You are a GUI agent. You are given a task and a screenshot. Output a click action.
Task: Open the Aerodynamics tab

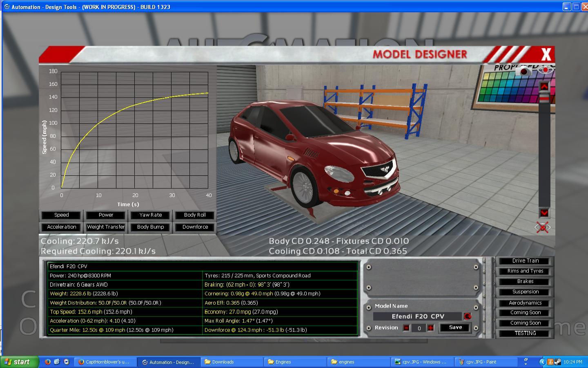525,303
